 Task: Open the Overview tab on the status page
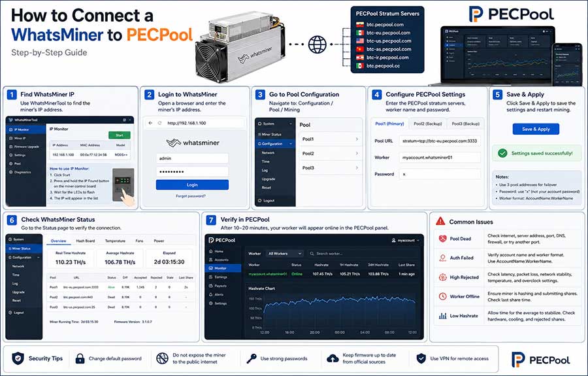tap(59, 241)
